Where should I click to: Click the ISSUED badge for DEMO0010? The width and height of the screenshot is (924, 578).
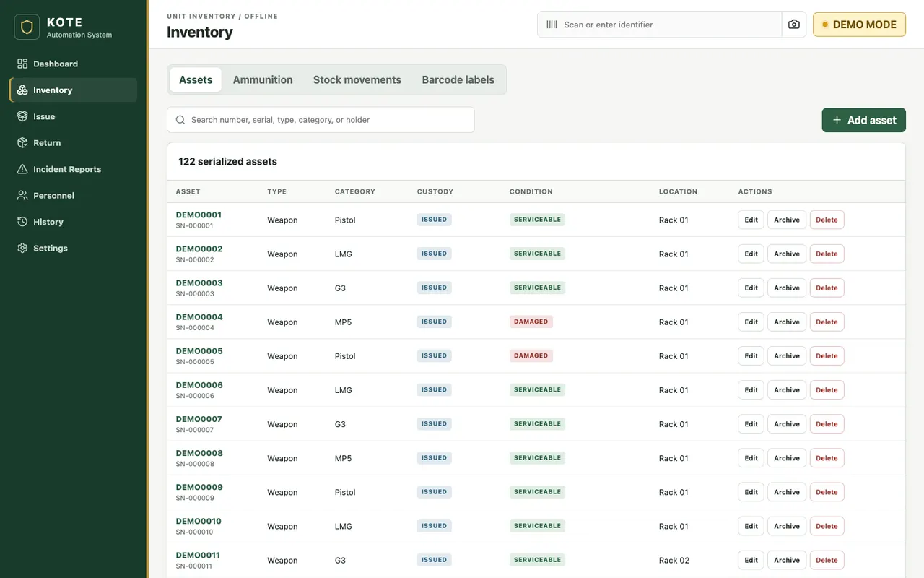click(x=434, y=525)
